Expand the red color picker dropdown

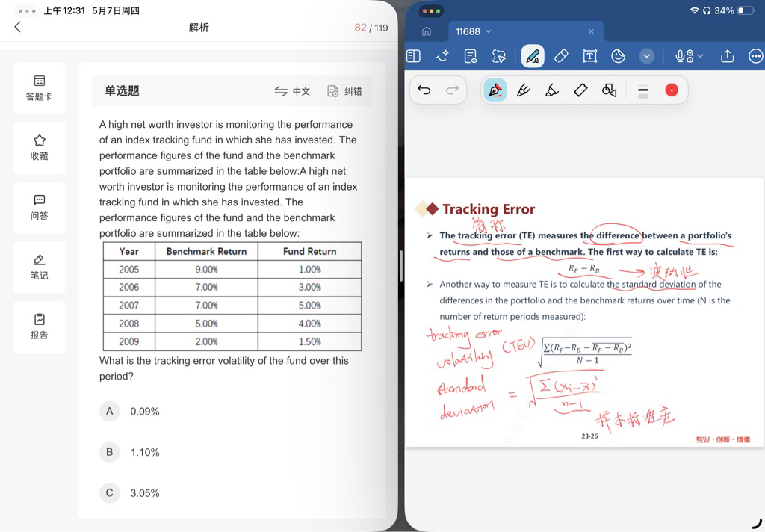[x=672, y=90]
